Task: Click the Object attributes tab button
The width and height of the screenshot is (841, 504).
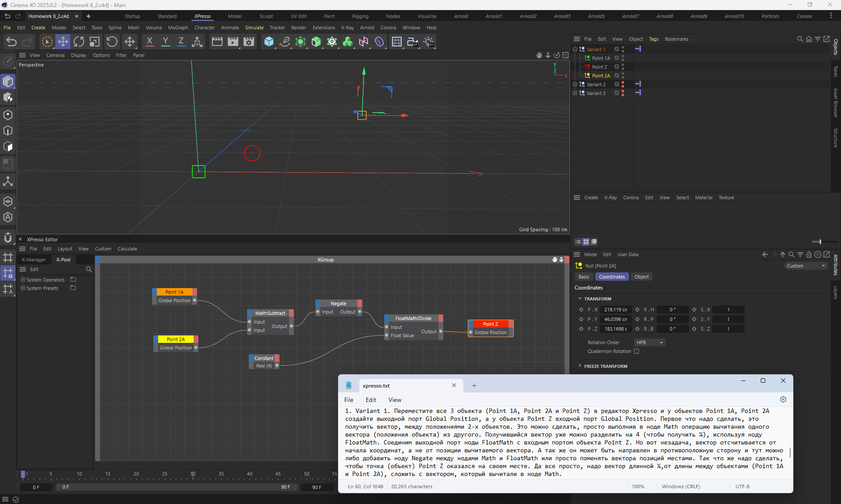Action: coord(641,277)
